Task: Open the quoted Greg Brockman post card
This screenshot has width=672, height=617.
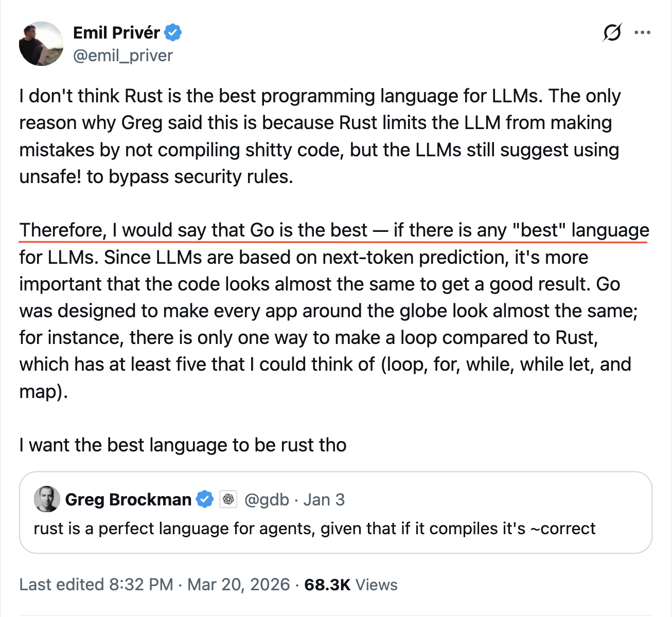Action: pyautogui.click(x=335, y=513)
